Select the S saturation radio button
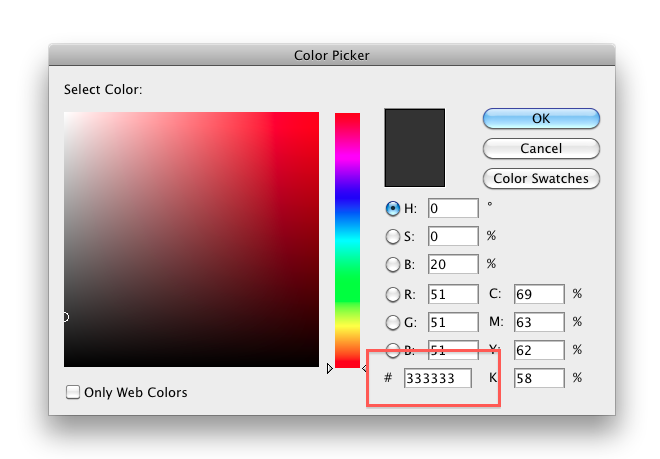Screen dimensions: 660x459 393,237
